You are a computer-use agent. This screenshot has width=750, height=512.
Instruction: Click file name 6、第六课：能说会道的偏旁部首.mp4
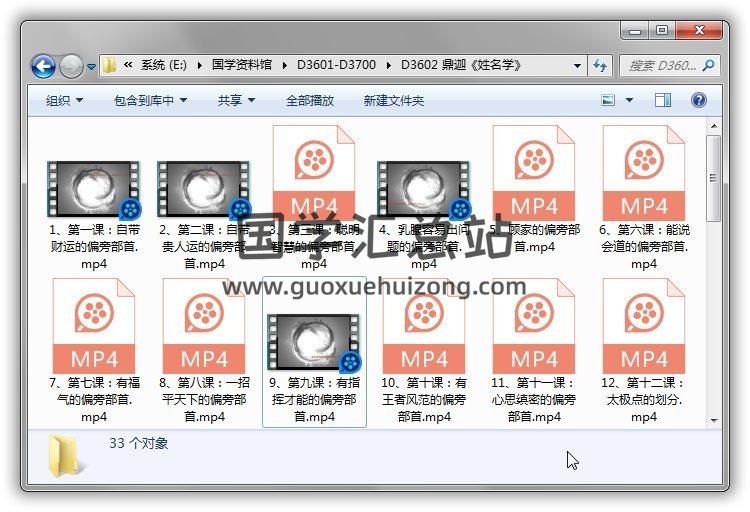coord(644,247)
